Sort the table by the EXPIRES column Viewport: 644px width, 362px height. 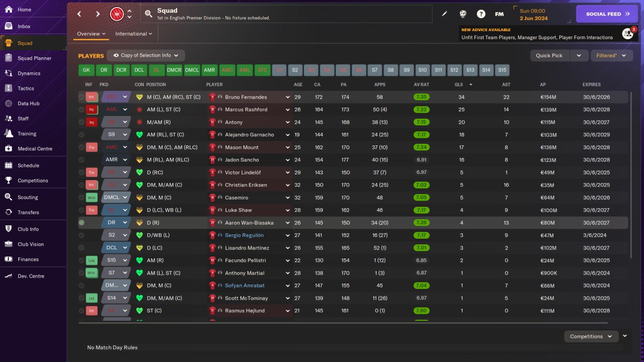pyautogui.click(x=591, y=84)
